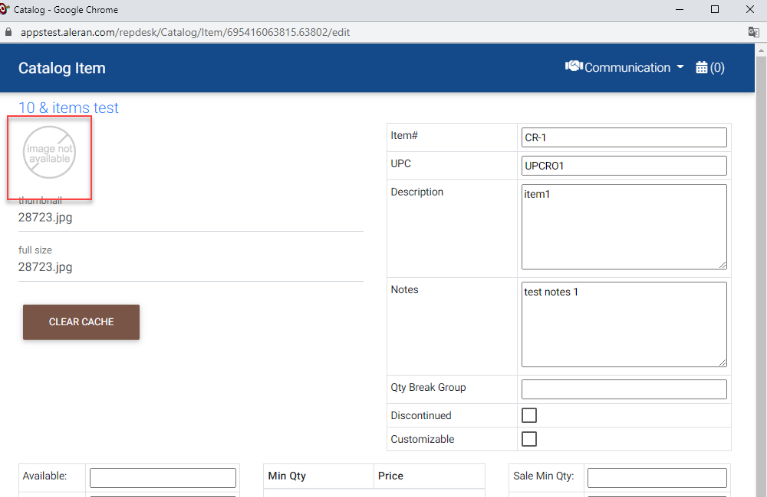Click the page URL in address bar
The image size is (767, 497).
[x=185, y=32]
